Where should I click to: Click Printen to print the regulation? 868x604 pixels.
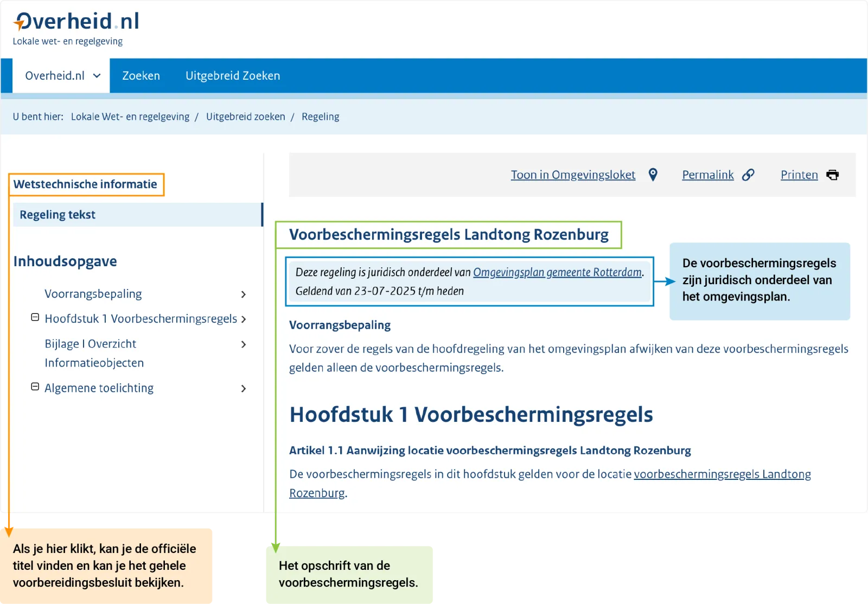coord(799,175)
